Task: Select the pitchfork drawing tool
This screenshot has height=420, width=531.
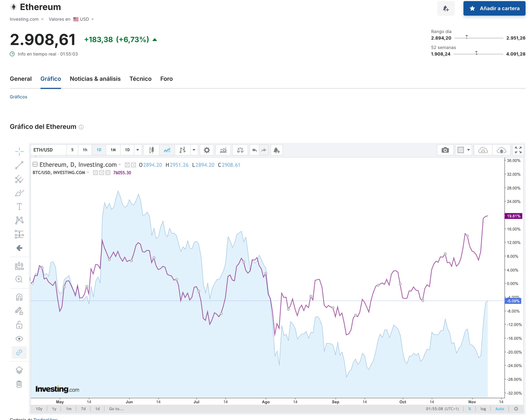Action: [x=19, y=179]
